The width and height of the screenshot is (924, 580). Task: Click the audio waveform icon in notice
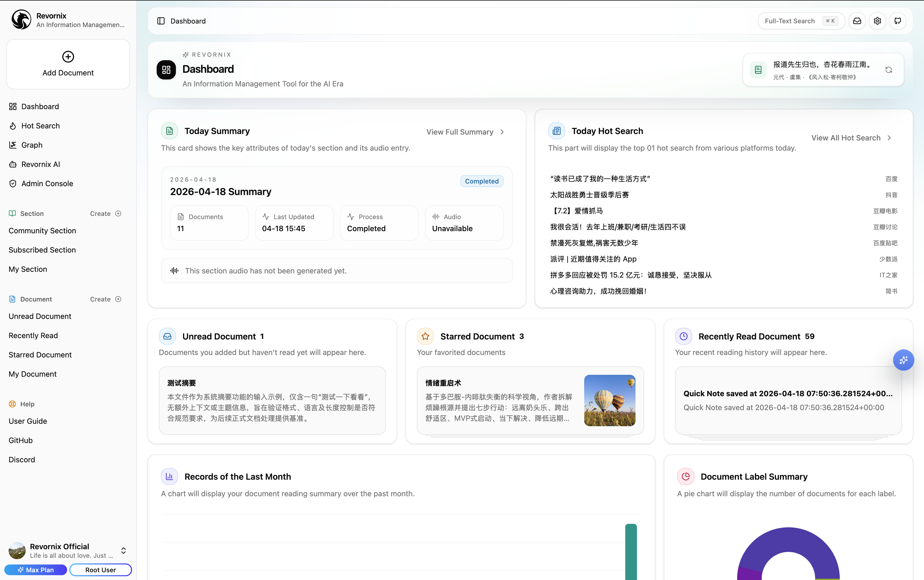pyautogui.click(x=174, y=271)
